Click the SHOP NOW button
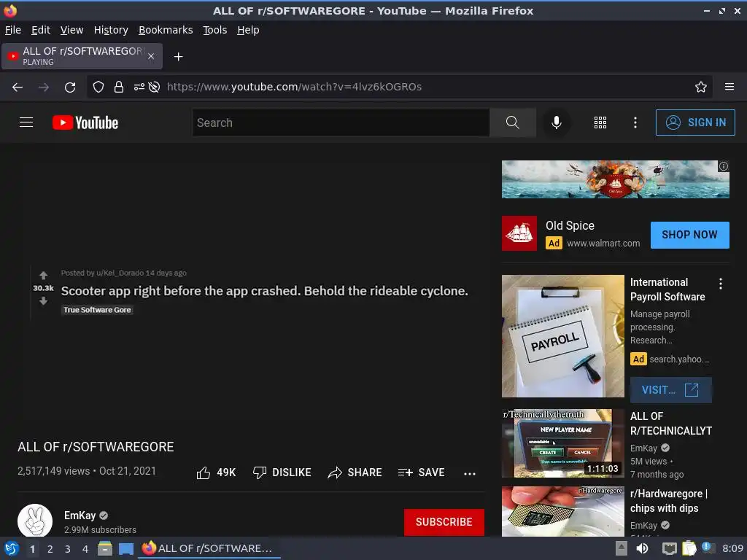The width and height of the screenshot is (747, 560). coord(690,235)
